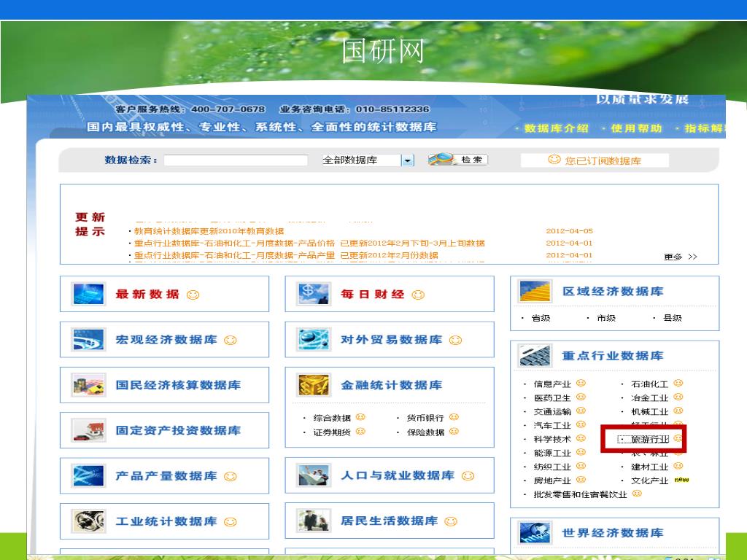Viewport: 747px width, 560px height.
Task: Open the 冶金工业 industry link
Action: 650,397
